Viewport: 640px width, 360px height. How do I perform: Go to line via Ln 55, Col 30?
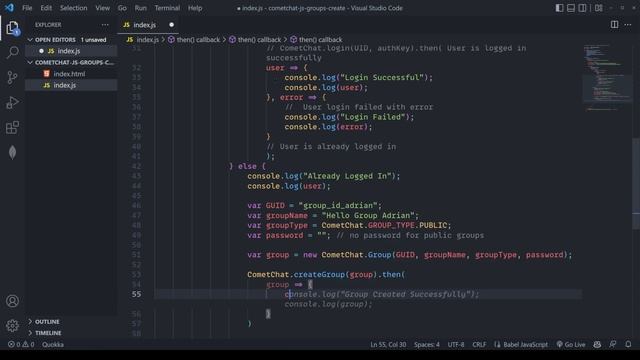(x=388, y=344)
